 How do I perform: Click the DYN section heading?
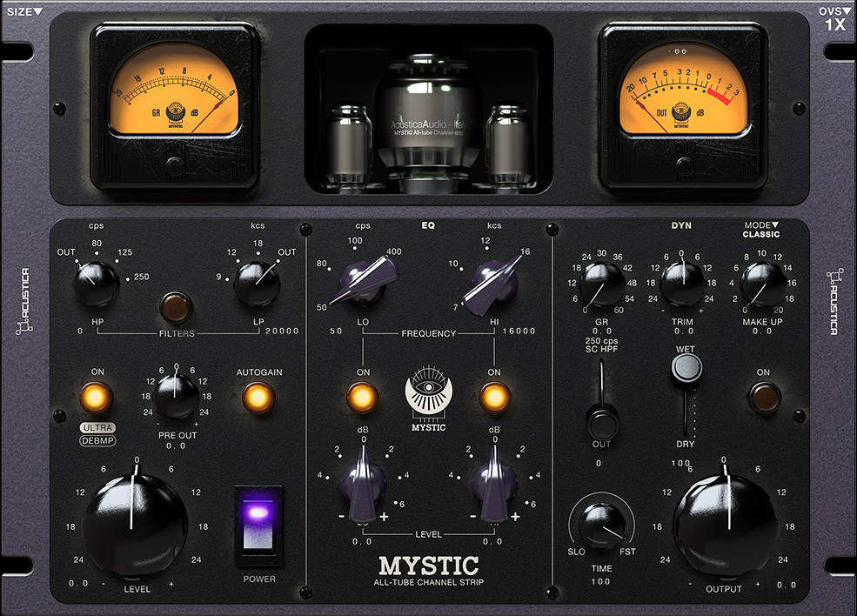point(681,225)
